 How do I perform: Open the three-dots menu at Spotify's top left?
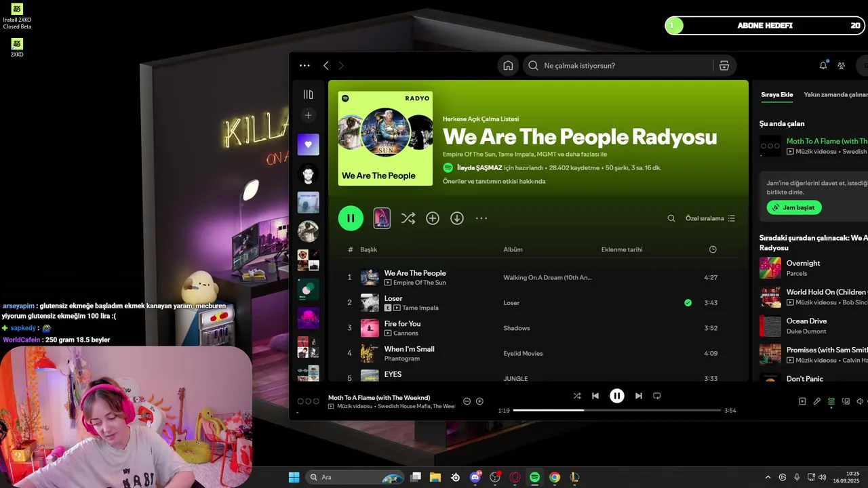tap(304, 66)
